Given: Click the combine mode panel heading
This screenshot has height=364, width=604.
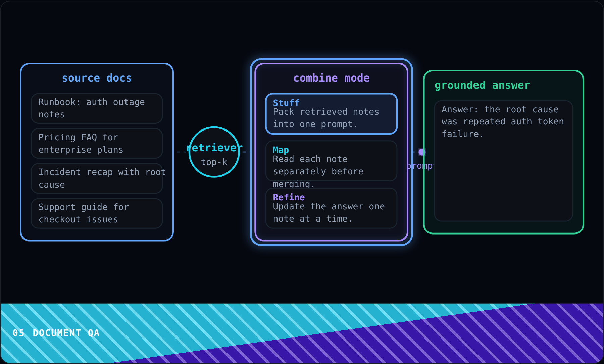Looking at the screenshot, I should tap(332, 78).
